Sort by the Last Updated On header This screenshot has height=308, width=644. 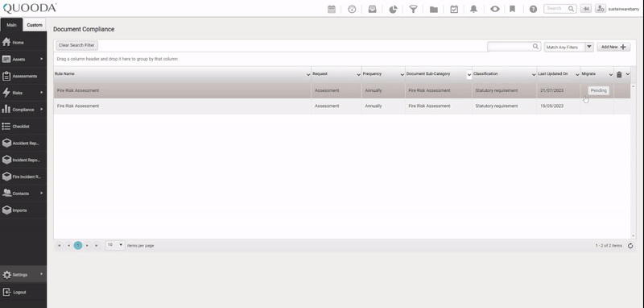tap(553, 74)
